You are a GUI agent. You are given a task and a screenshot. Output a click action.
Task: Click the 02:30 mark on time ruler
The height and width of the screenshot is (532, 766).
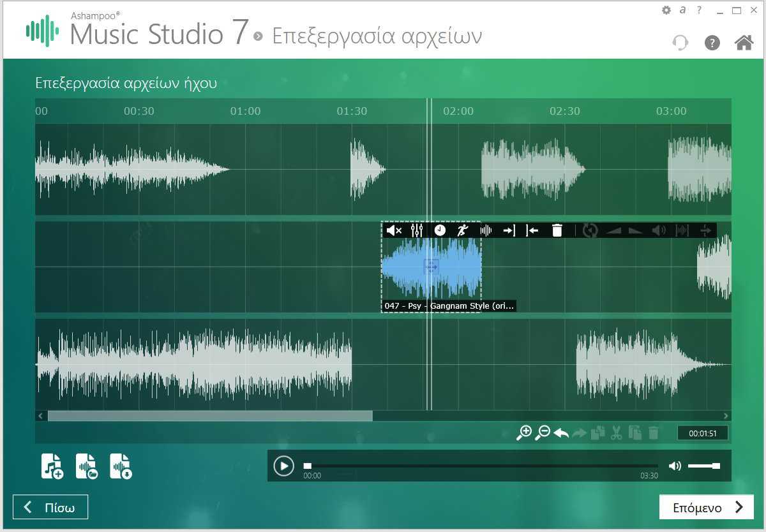pos(565,111)
